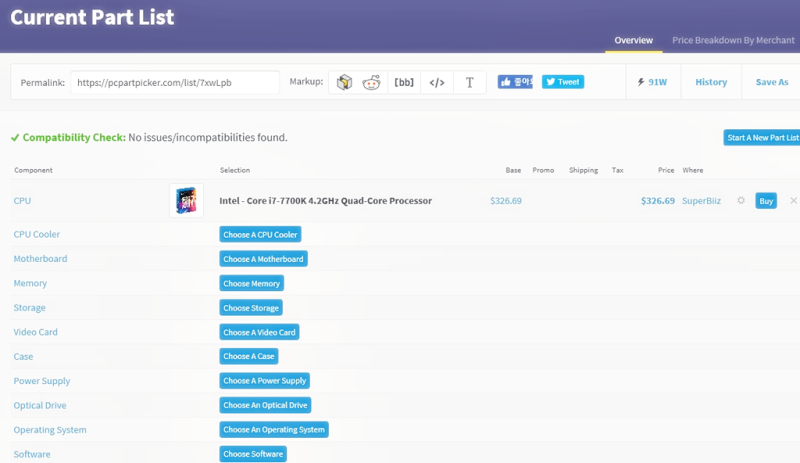Click the Shipping column header

click(583, 170)
